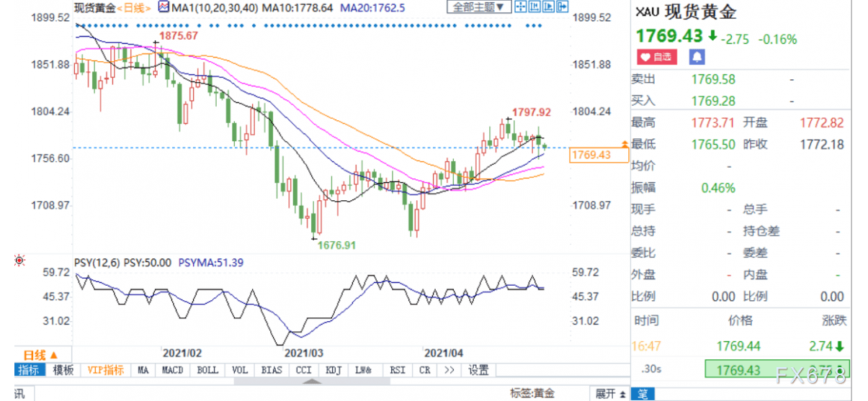Screen dimensions: 868x401
Task: Add gold to watchlist with 自选 heart button
Action: [657, 57]
